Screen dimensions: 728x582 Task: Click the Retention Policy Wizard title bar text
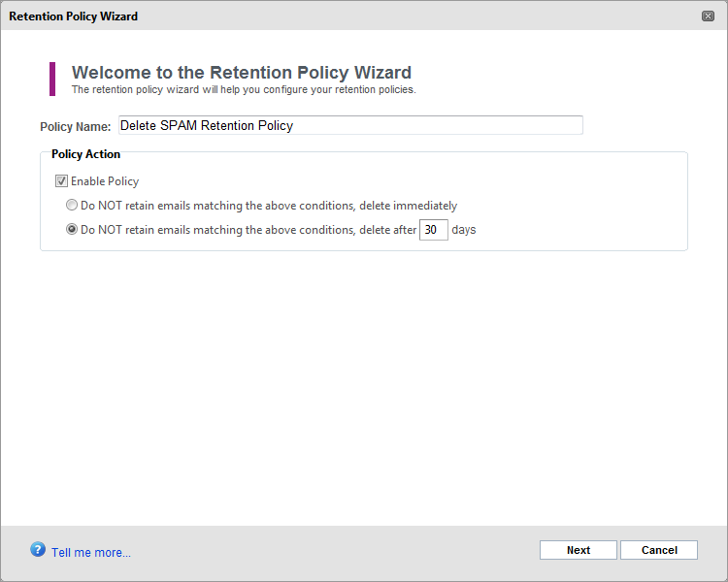coord(74,16)
